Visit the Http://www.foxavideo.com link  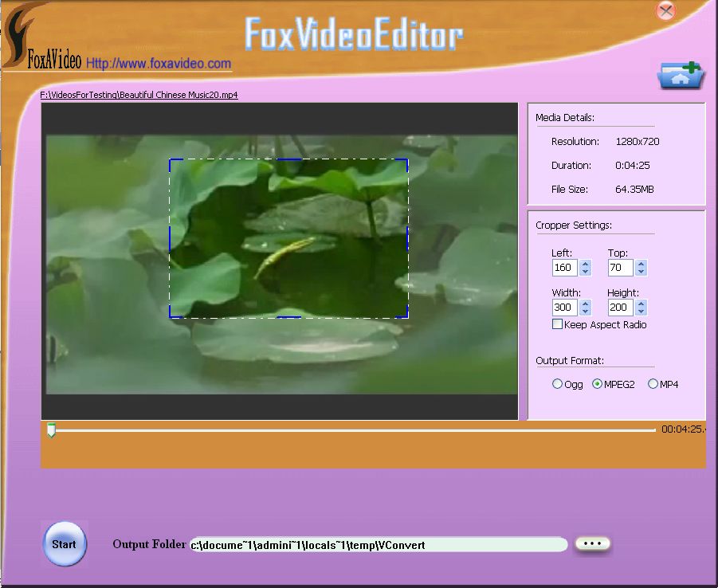tap(159, 63)
